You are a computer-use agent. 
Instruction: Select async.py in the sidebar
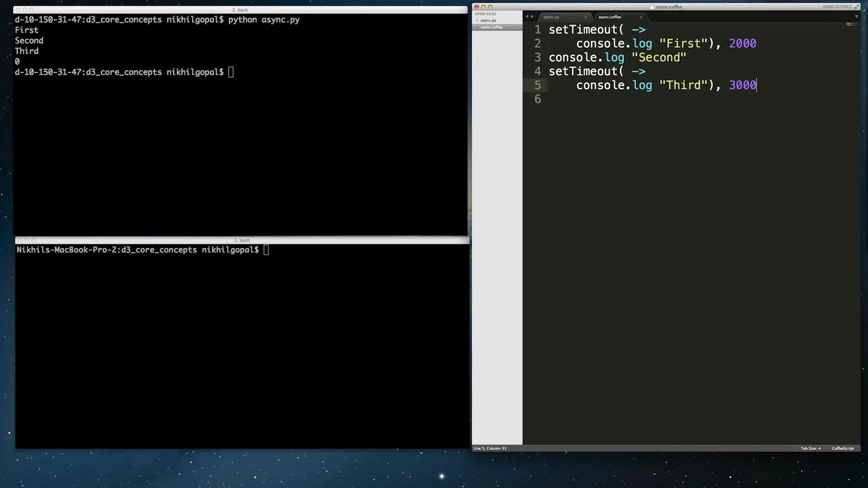(x=488, y=20)
